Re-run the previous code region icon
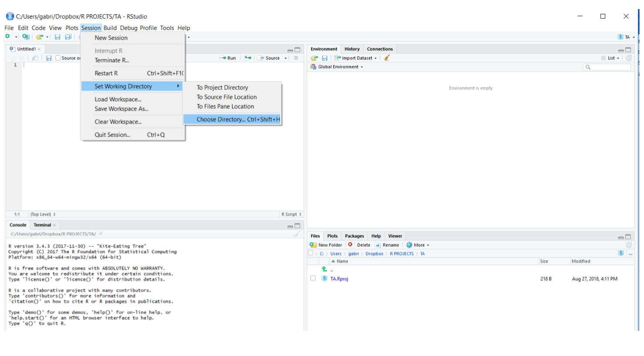644x356 pixels. [x=248, y=58]
